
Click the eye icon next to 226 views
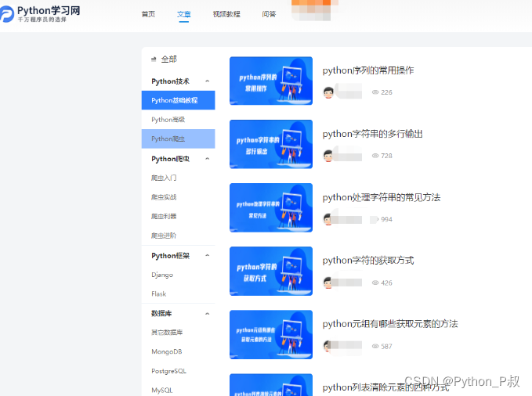coord(375,92)
